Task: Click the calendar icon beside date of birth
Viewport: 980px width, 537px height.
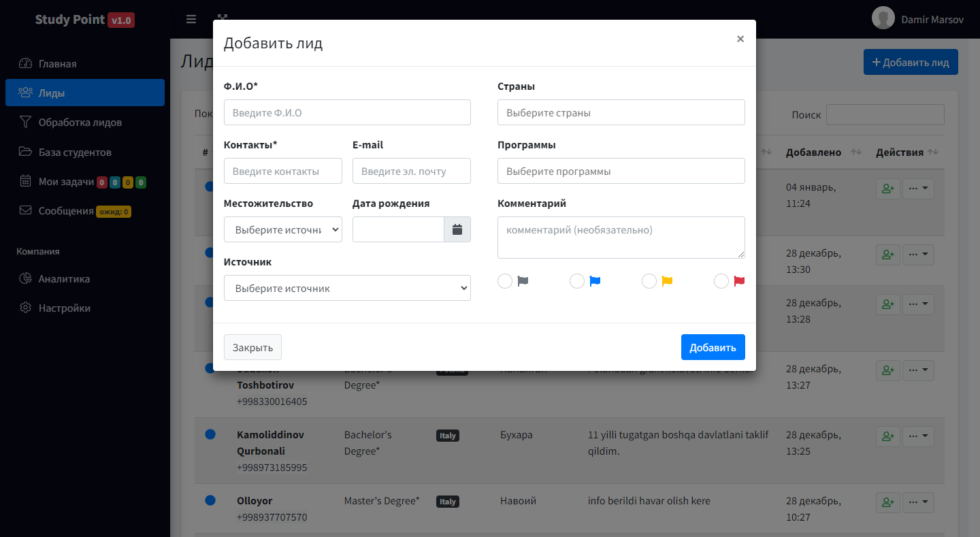Action: [x=457, y=230]
